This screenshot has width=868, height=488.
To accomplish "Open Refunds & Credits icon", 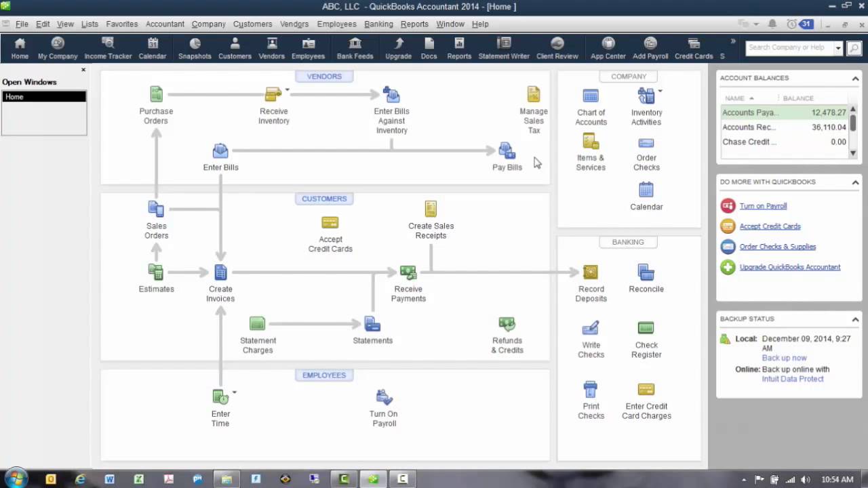I will [507, 323].
